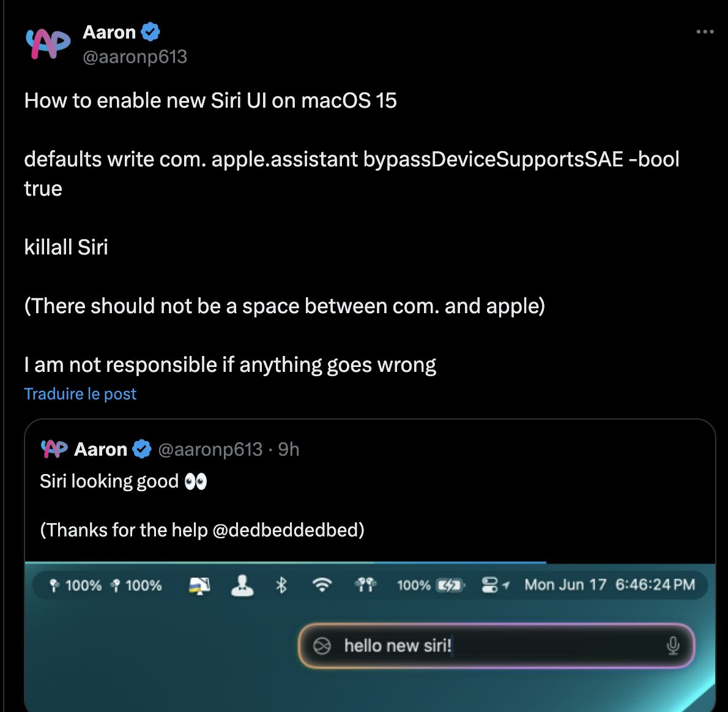Viewport: 728px width, 712px height.
Task: Click the Mon Jun 17 clock
Action: (609, 584)
